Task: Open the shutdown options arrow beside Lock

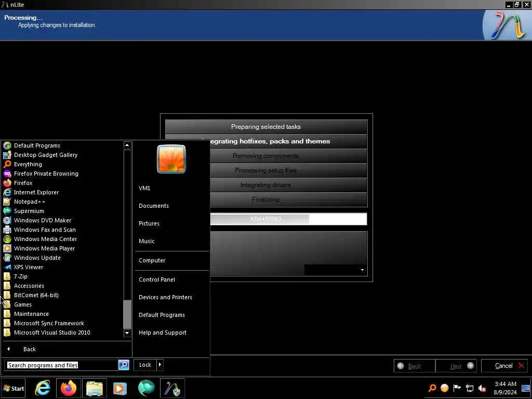Action: point(160,365)
